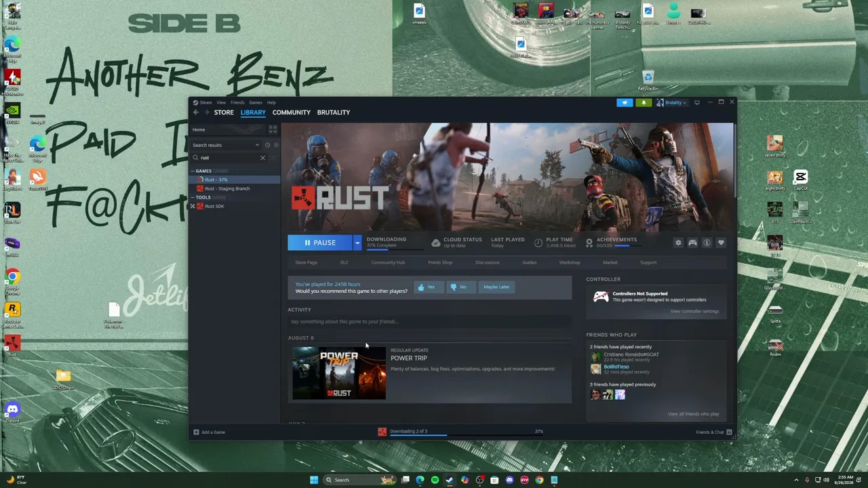Pause the Rust download
Image resolution: width=868 pixels, height=488 pixels.
click(x=320, y=243)
